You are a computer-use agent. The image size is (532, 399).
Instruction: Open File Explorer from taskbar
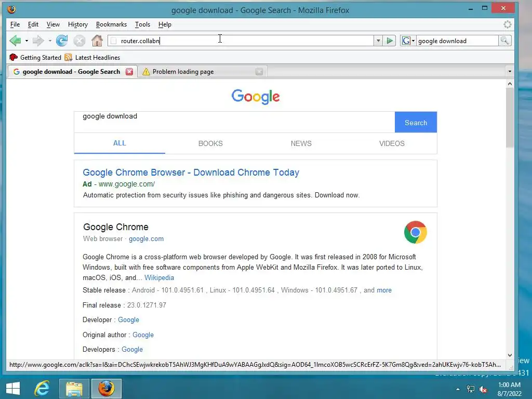click(x=74, y=389)
